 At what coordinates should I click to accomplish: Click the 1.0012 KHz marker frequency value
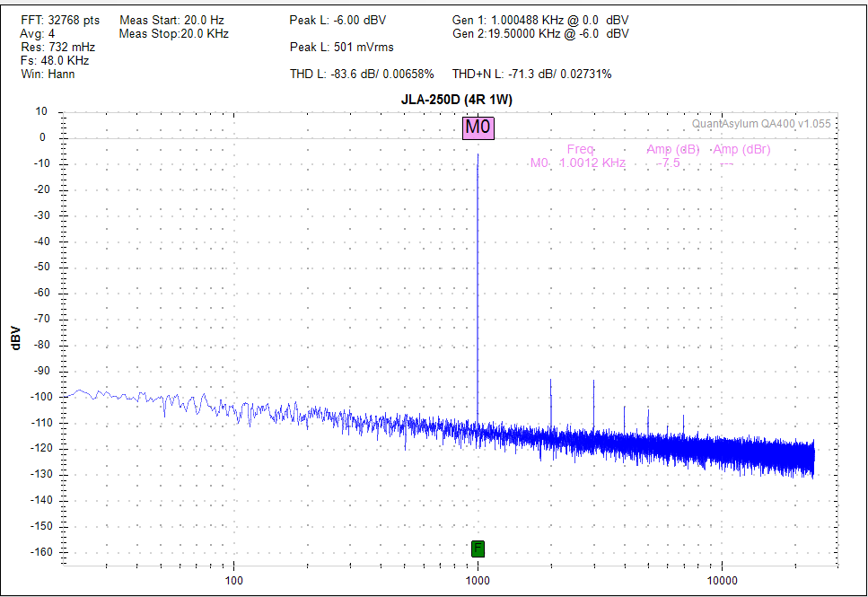click(592, 162)
